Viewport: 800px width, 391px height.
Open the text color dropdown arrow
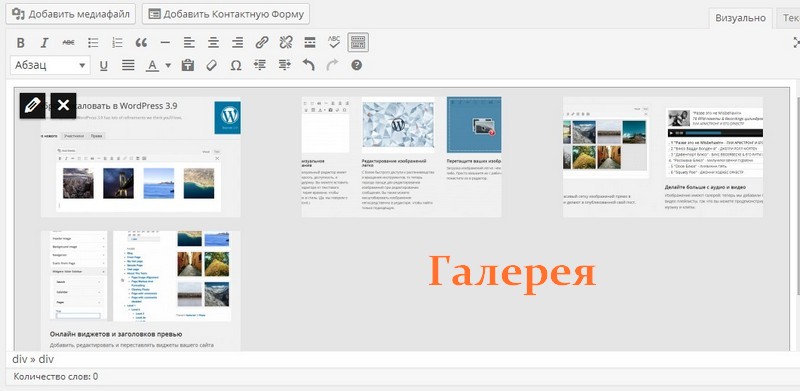coord(168,65)
